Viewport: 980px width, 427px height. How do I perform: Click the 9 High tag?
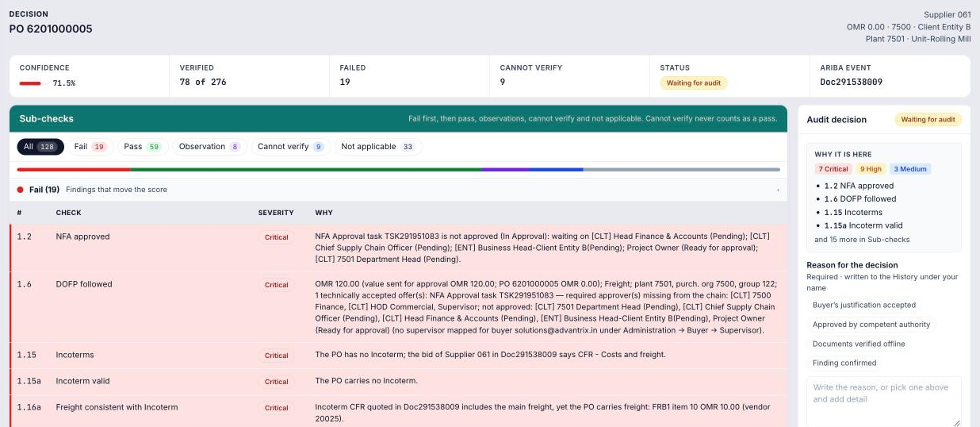pos(871,169)
